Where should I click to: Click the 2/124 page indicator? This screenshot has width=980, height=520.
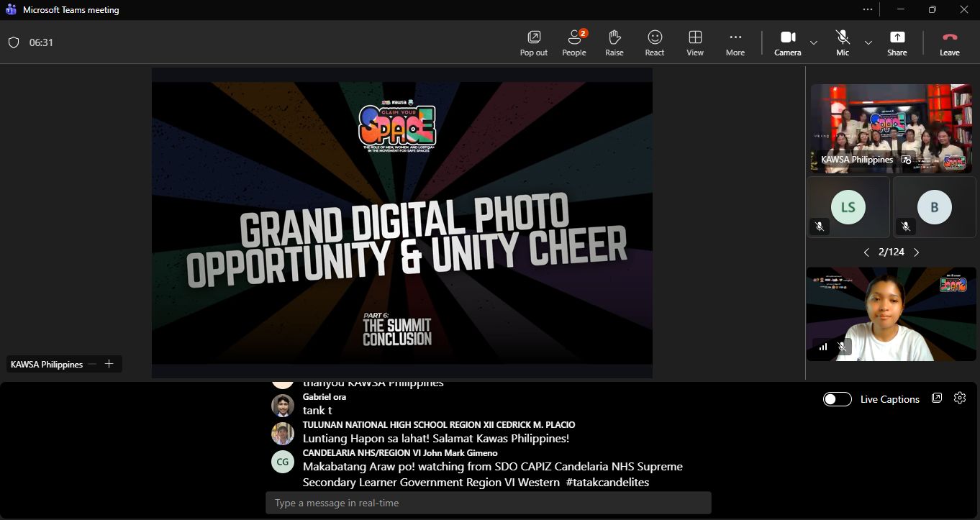(x=891, y=252)
